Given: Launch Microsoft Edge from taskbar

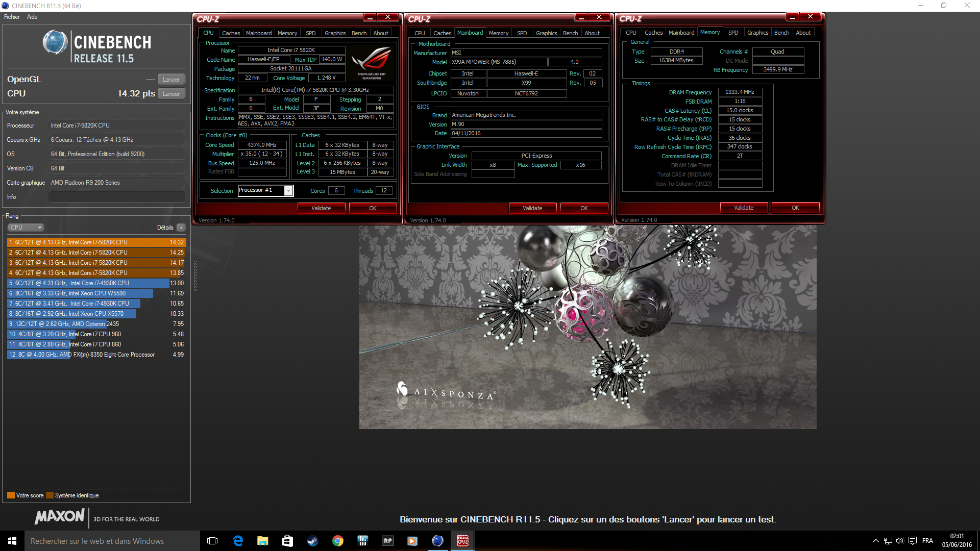Looking at the screenshot, I should point(238,541).
